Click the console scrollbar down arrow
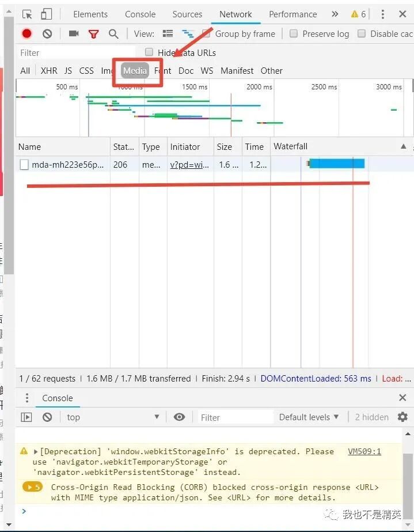This screenshot has height=532, width=414. tap(408, 524)
